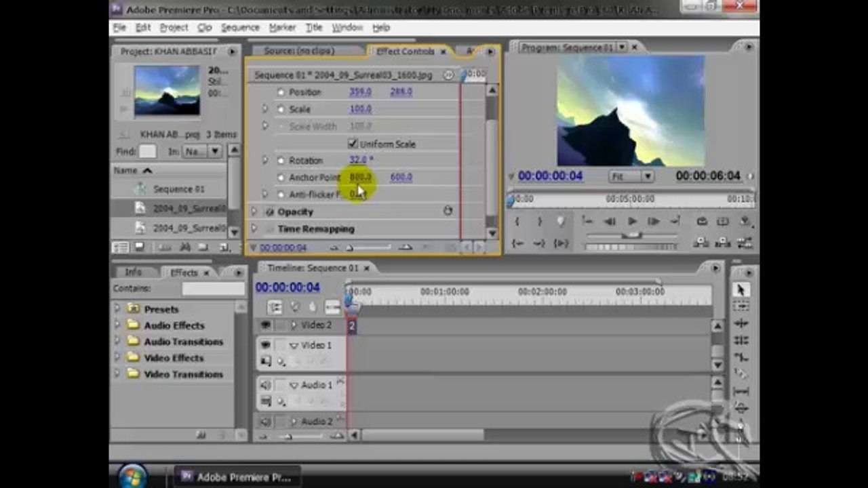Click the Scale value 100.0

[x=360, y=108]
